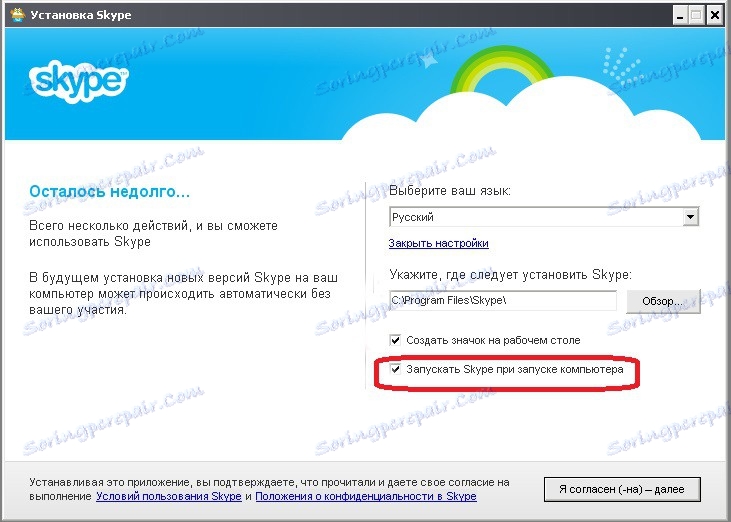Click the 'Закрыть настройки' link
This screenshot has height=522, width=731.
click(x=438, y=243)
